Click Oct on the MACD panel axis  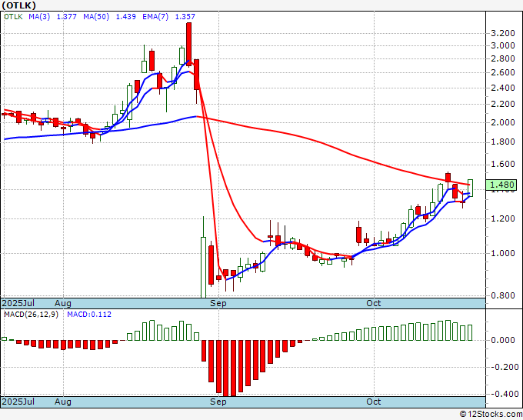(373, 402)
